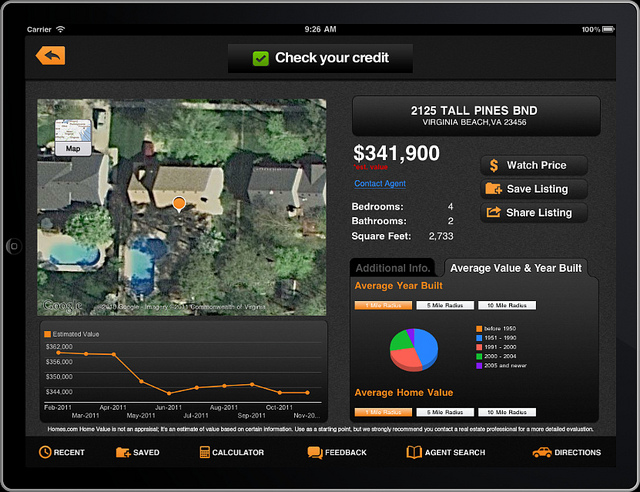This screenshot has width=640, height=492.
Task: Tap the Share Listing button
Action: click(534, 213)
